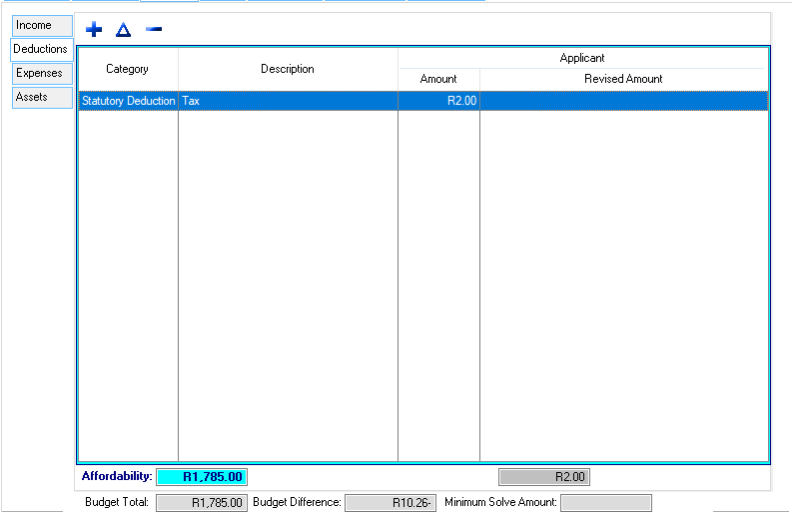This screenshot has width=792, height=512.
Task: Click the Applicant group header
Action: [582, 58]
